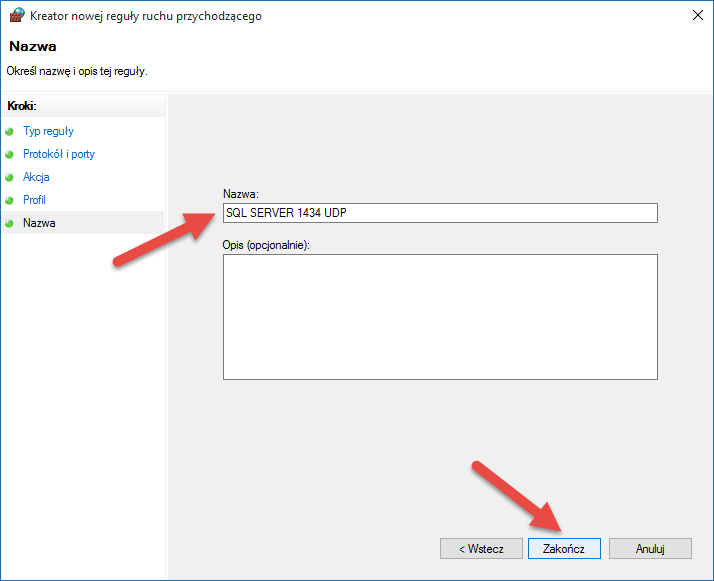Click the 'Kroki:' steps panel header

click(x=22, y=106)
